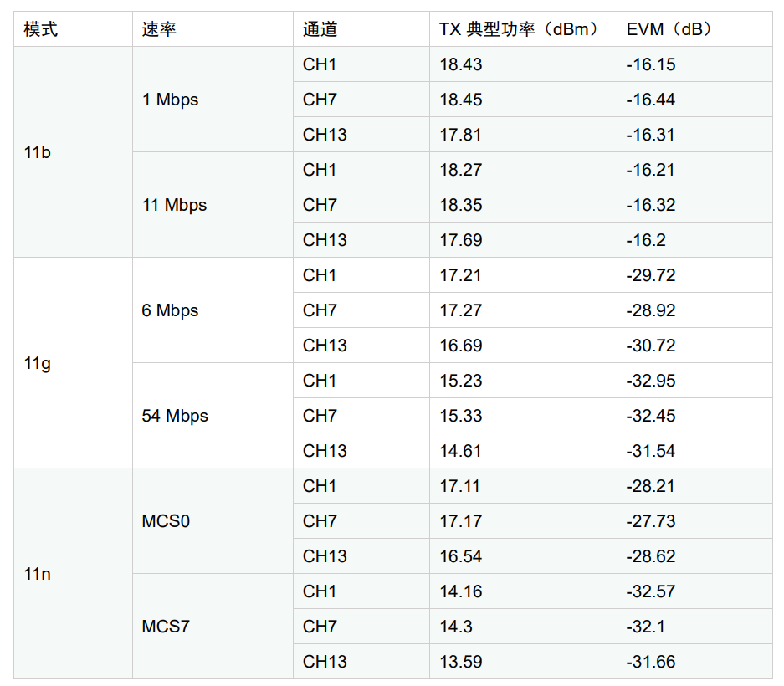Click the 速率 column header
Screen dimensions: 784x686
pos(213,29)
